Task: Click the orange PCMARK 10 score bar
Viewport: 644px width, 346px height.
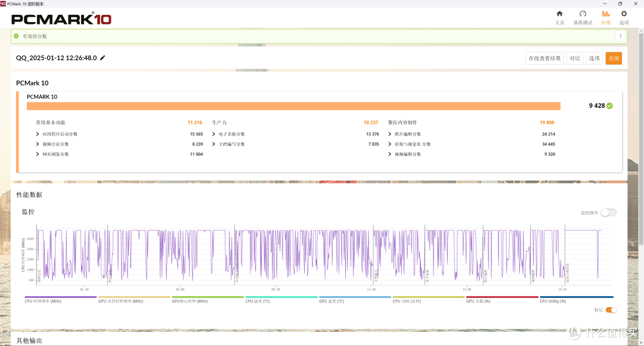Action: [x=293, y=106]
